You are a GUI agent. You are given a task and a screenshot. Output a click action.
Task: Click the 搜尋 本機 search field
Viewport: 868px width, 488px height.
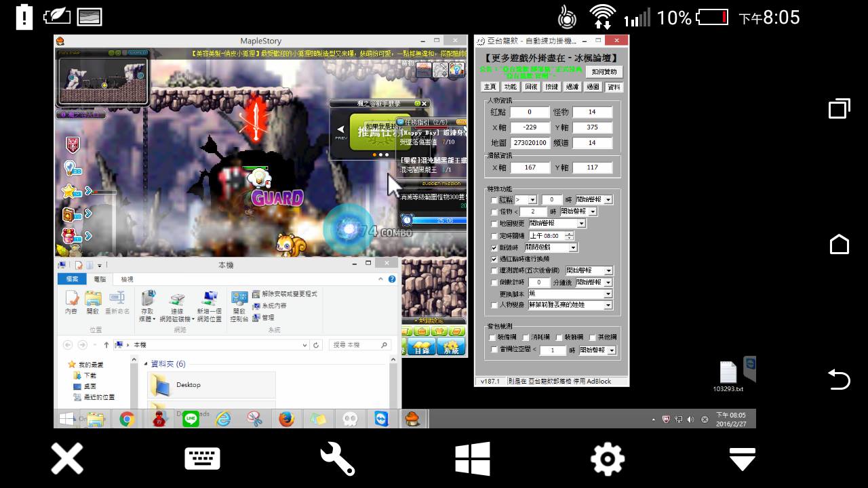pyautogui.click(x=360, y=345)
